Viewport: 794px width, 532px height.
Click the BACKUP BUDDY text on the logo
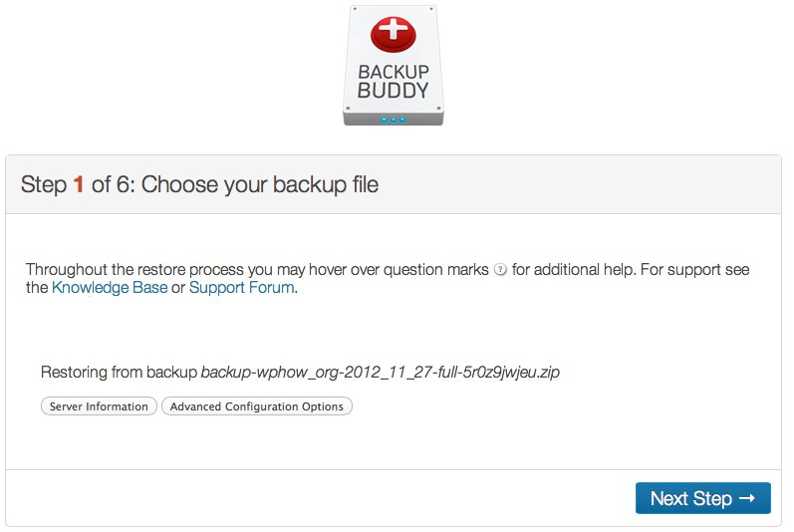coord(394,81)
